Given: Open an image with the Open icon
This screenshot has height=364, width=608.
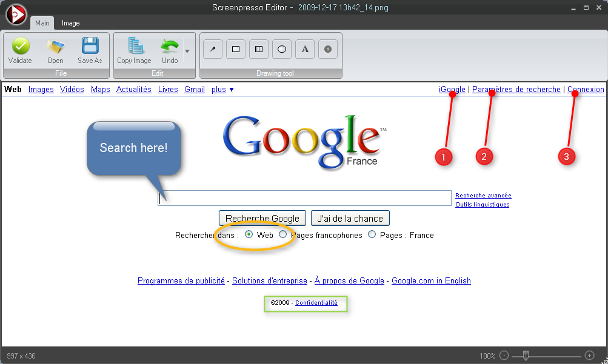Looking at the screenshot, I should 55,47.
